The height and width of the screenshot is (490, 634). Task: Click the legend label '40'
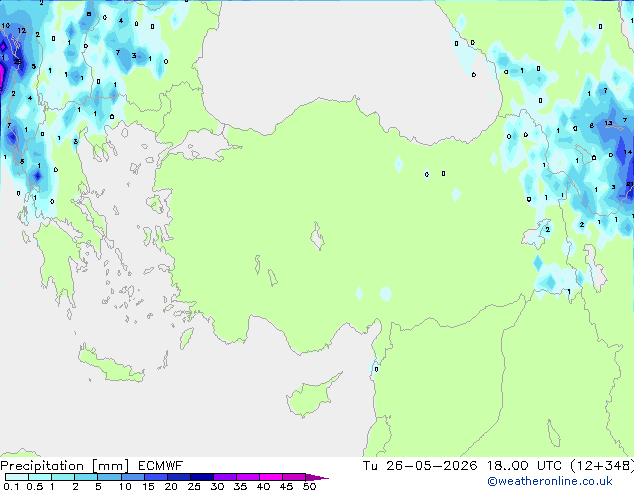pyautogui.click(x=263, y=486)
